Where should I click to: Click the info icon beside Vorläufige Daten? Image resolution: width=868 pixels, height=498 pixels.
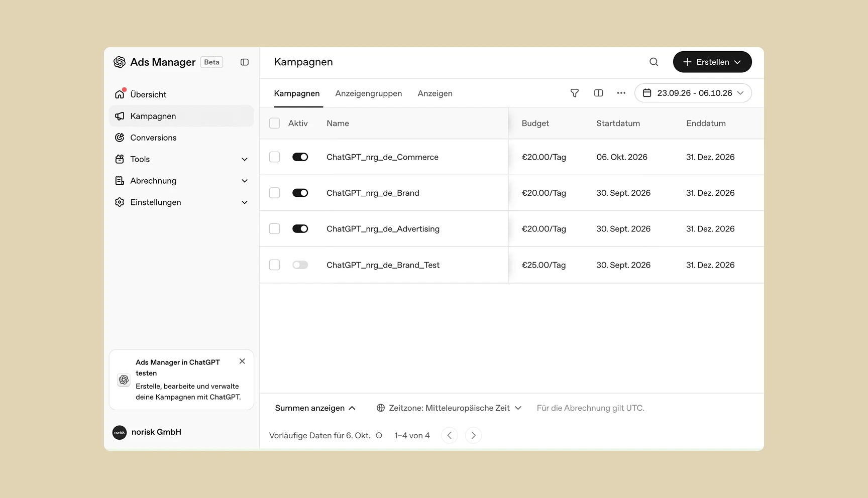(379, 435)
